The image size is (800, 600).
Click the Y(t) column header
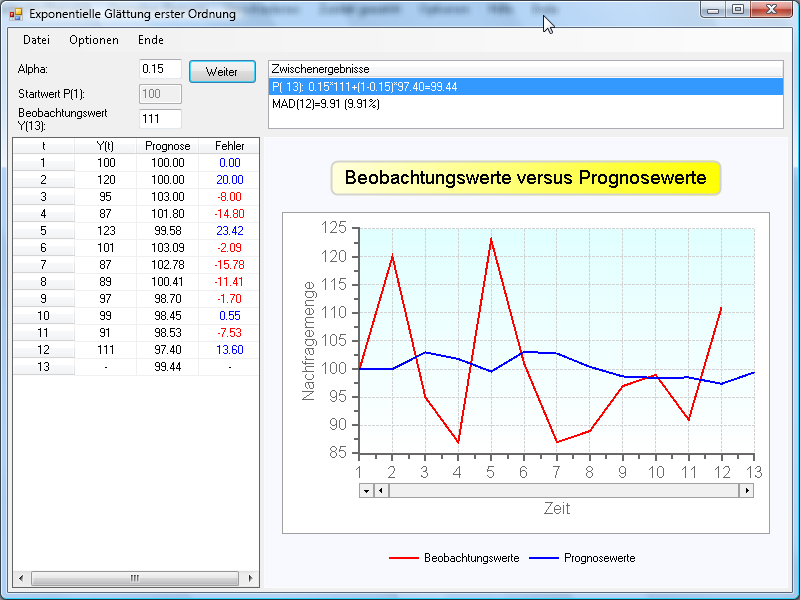click(105, 146)
